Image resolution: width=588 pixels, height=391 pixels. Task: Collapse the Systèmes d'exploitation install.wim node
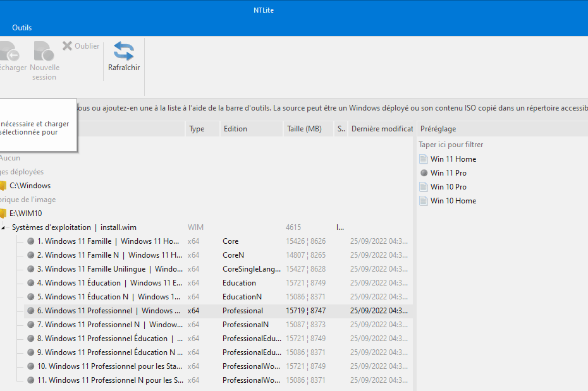point(3,227)
